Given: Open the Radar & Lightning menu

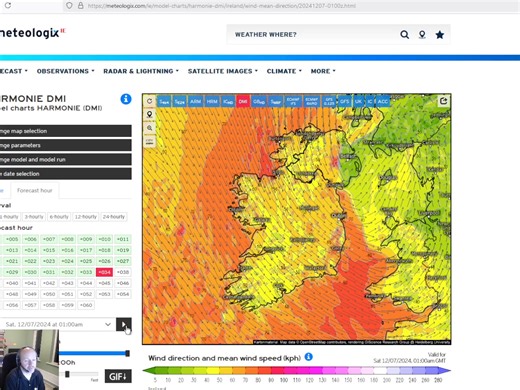Looking at the screenshot, I should pyautogui.click(x=141, y=71).
